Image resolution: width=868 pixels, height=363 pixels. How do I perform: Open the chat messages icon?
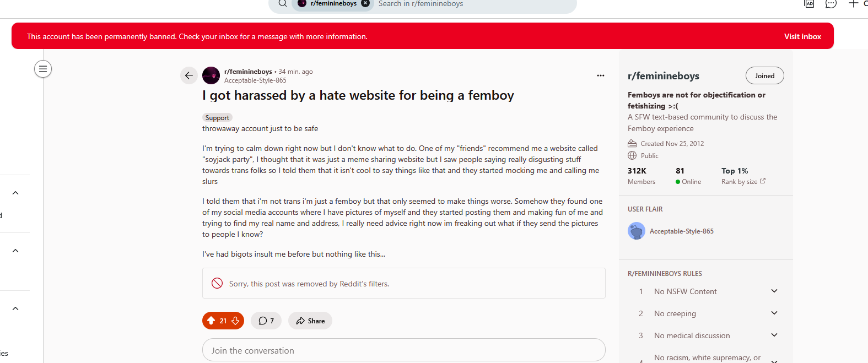coord(831,4)
